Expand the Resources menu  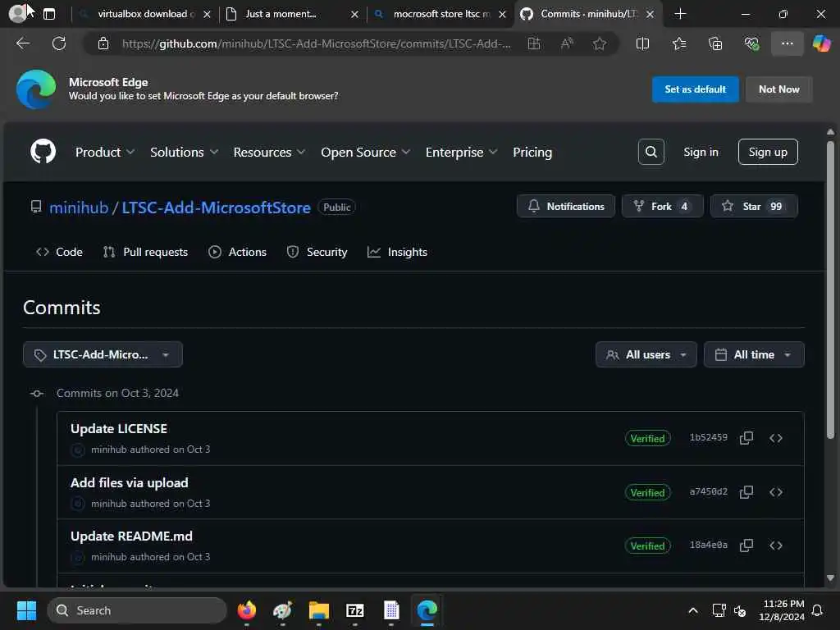click(x=269, y=152)
